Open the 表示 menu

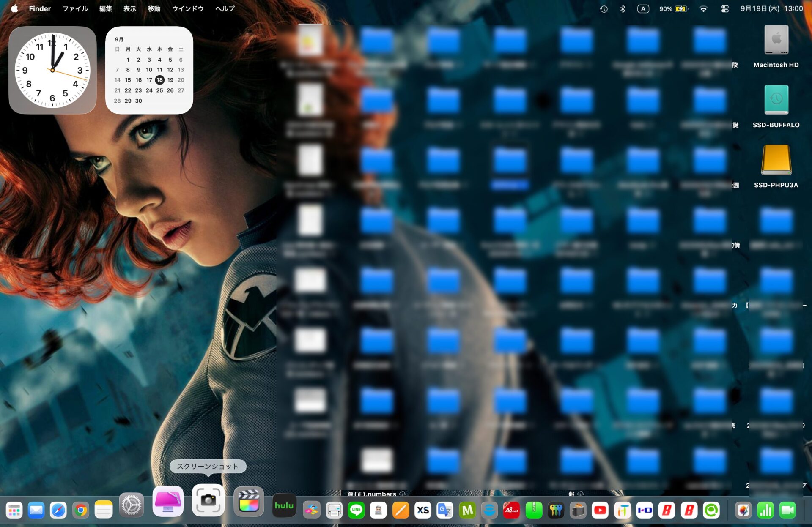coord(130,8)
